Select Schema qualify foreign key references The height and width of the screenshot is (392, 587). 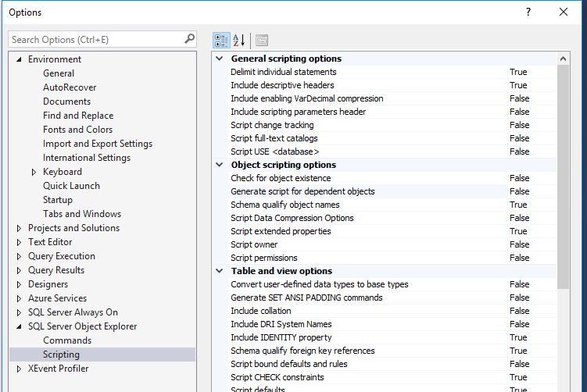302,351
